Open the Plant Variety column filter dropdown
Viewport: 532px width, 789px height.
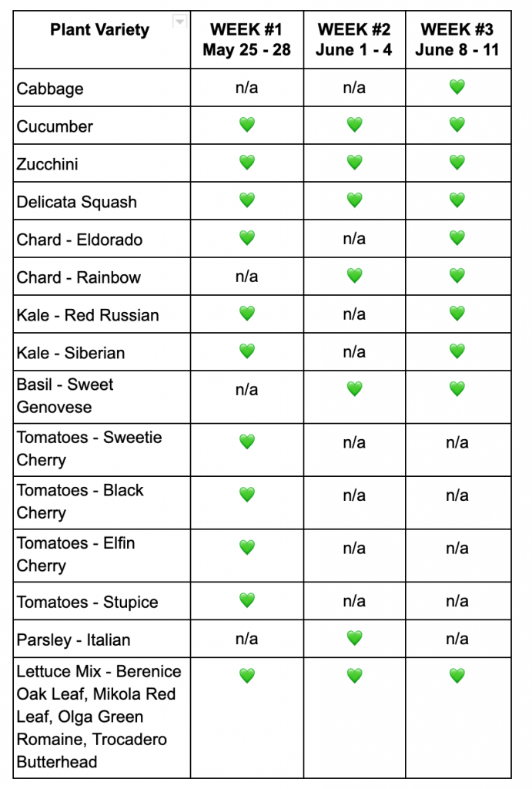[x=179, y=22]
